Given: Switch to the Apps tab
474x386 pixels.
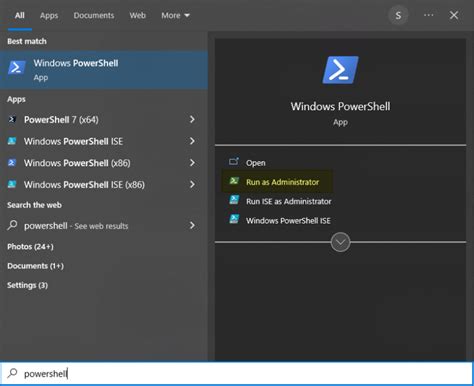Looking at the screenshot, I should (49, 15).
